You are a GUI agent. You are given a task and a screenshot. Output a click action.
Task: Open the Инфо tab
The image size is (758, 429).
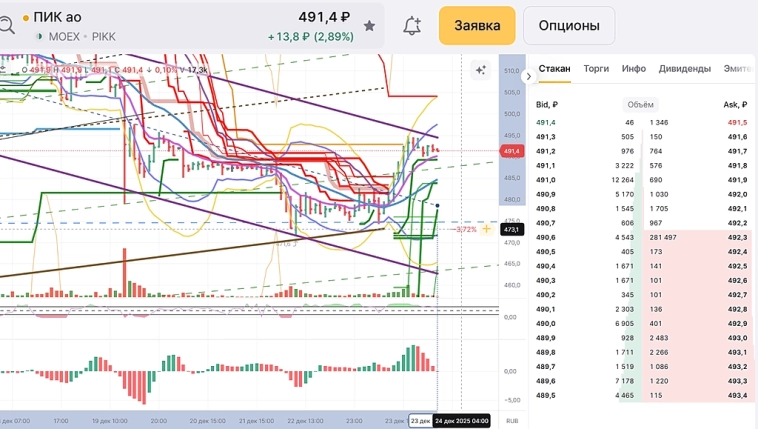[633, 69]
